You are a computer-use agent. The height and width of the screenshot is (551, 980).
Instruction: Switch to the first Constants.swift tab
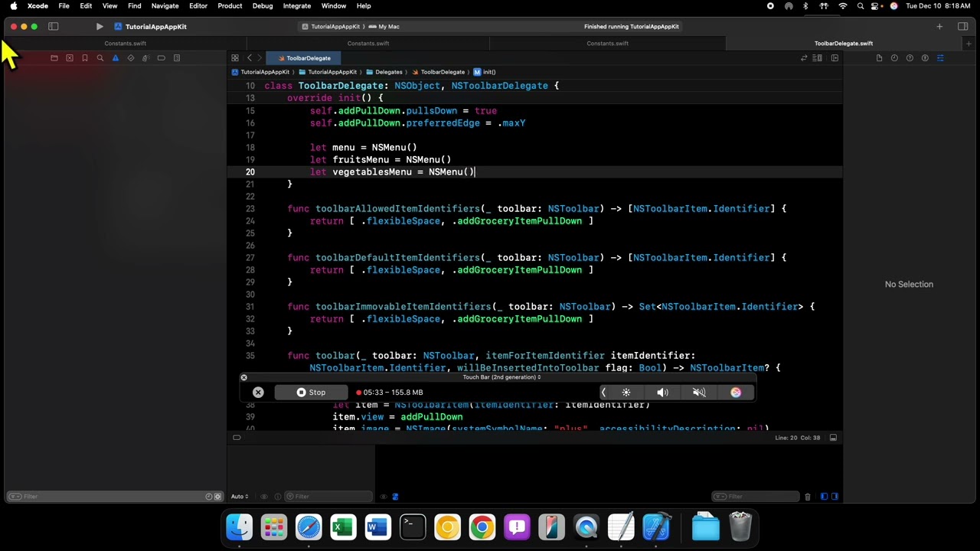point(125,44)
